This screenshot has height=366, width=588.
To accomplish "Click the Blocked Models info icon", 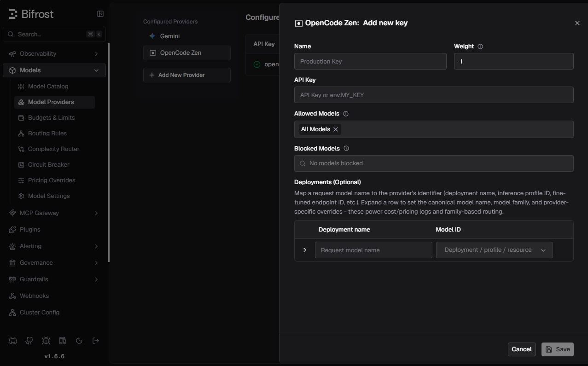I will pyautogui.click(x=346, y=148).
